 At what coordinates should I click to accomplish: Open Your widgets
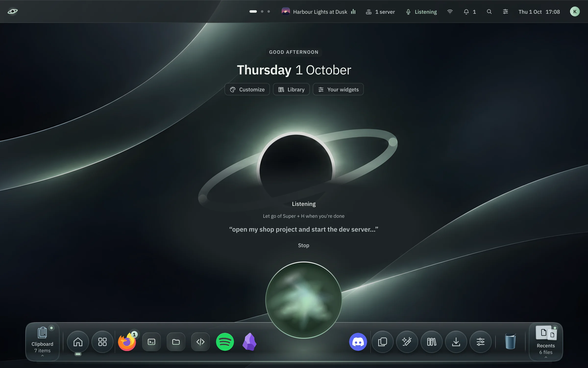[338, 89]
